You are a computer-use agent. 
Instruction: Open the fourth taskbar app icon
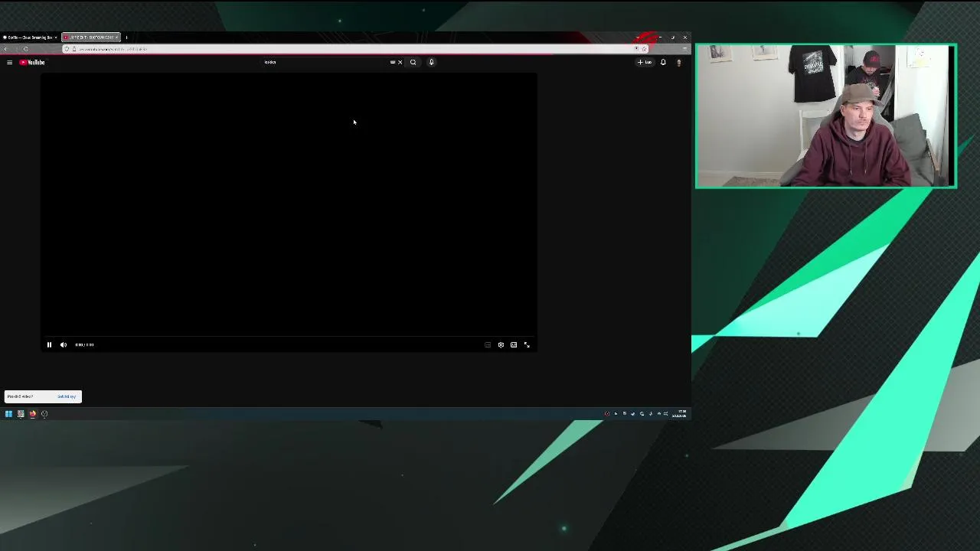[x=44, y=414]
